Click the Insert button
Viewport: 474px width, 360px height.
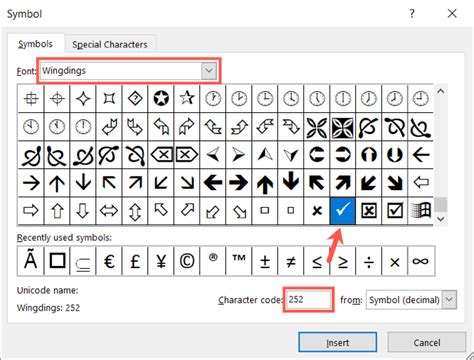click(338, 342)
